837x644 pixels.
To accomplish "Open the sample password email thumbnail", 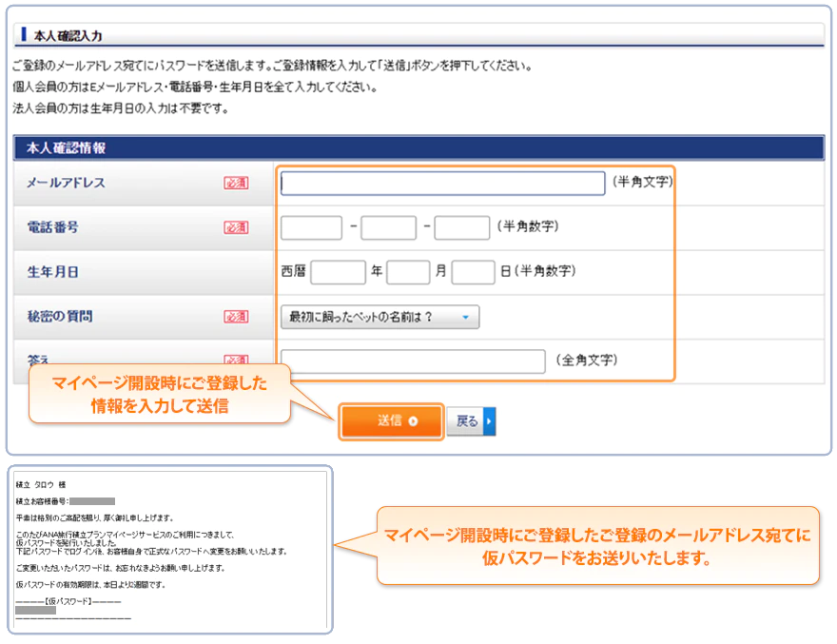I will [170, 550].
